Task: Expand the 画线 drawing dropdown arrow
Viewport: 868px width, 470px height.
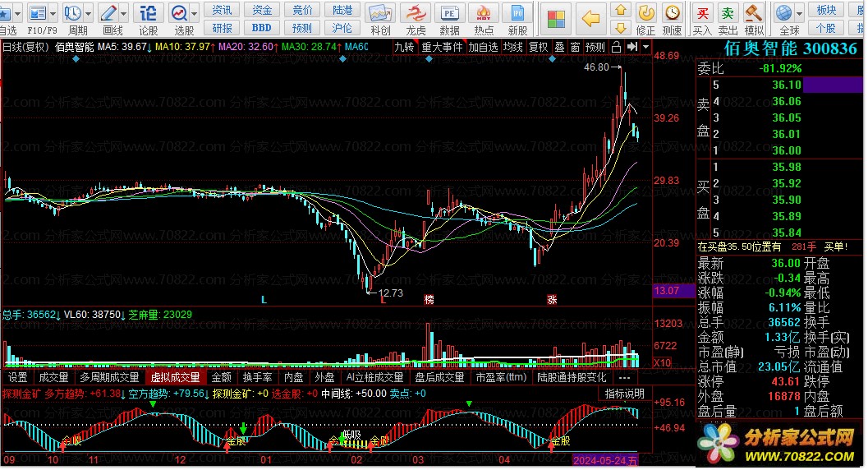Action: pos(123,12)
